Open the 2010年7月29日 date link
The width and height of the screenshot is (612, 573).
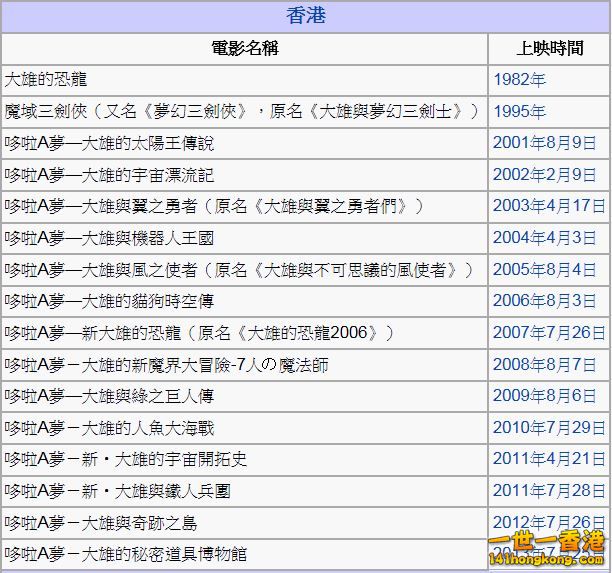click(549, 429)
